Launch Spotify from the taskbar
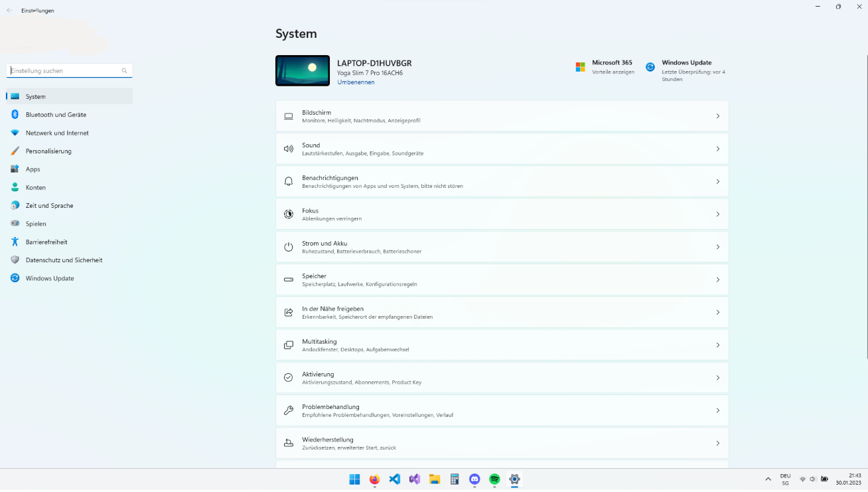The width and height of the screenshot is (868, 492). (x=494, y=479)
